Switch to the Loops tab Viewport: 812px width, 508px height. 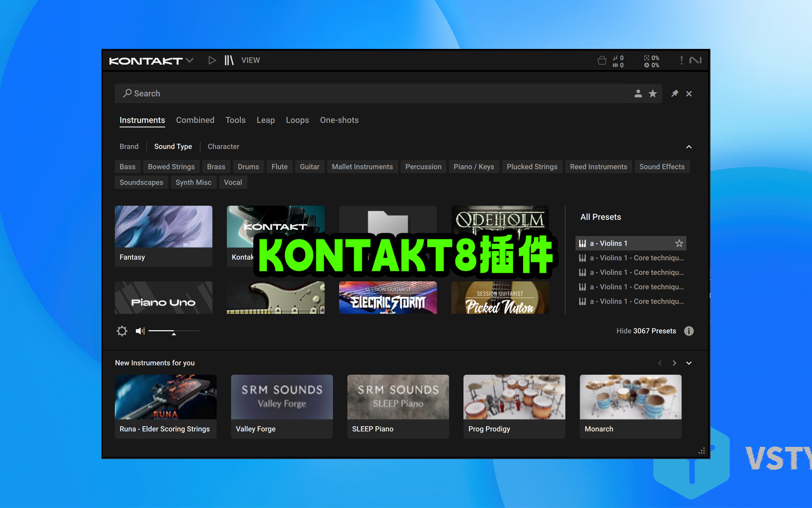click(x=297, y=120)
